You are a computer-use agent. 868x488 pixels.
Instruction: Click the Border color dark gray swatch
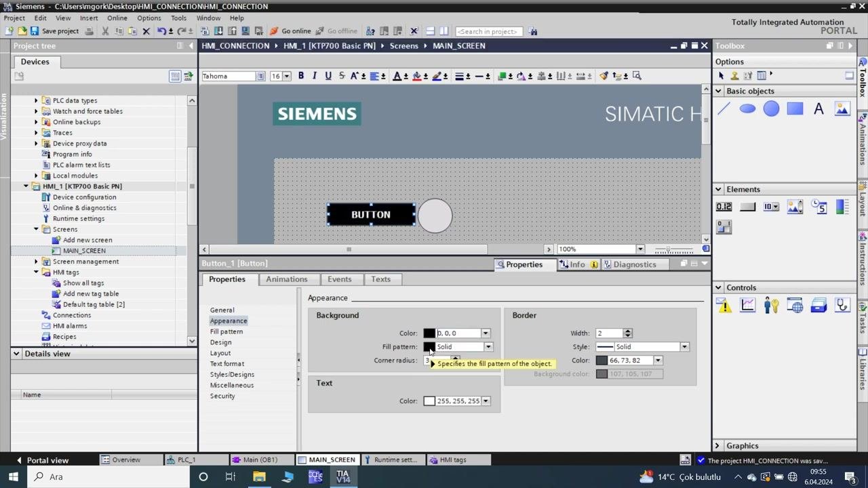coord(601,360)
